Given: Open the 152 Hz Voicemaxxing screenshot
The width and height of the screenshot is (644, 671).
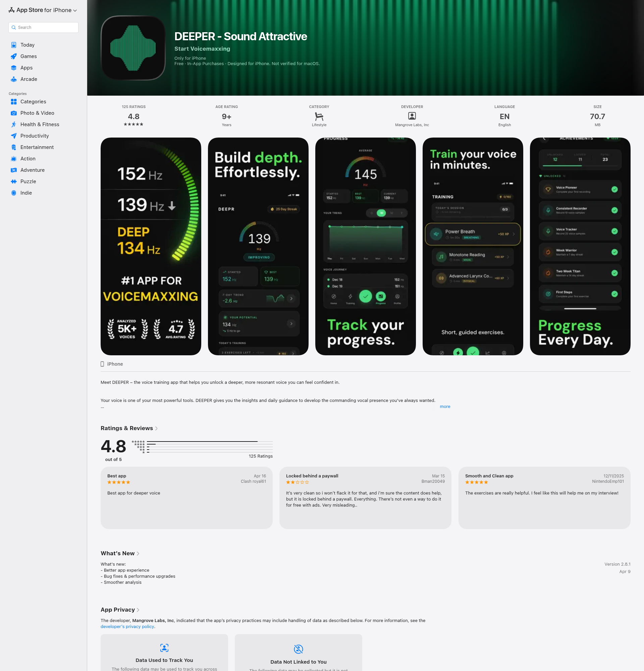Looking at the screenshot, I should 151,247.
